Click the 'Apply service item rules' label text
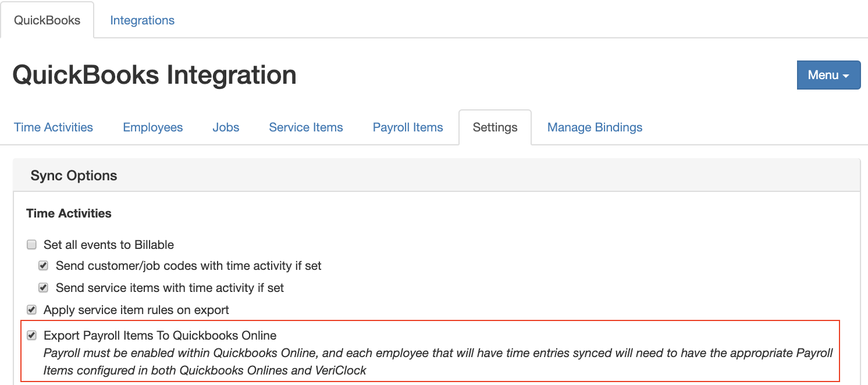 click(136, 310)
